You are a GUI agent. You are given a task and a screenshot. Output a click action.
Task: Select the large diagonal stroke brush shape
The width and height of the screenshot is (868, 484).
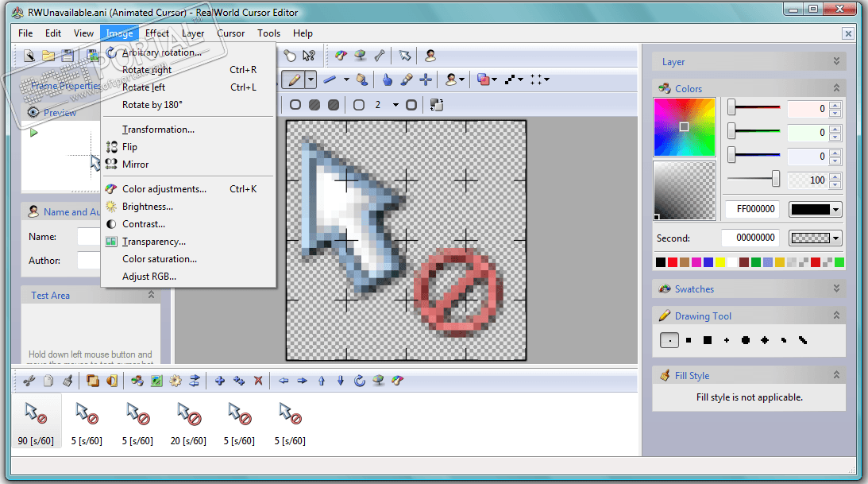(803, 340)
